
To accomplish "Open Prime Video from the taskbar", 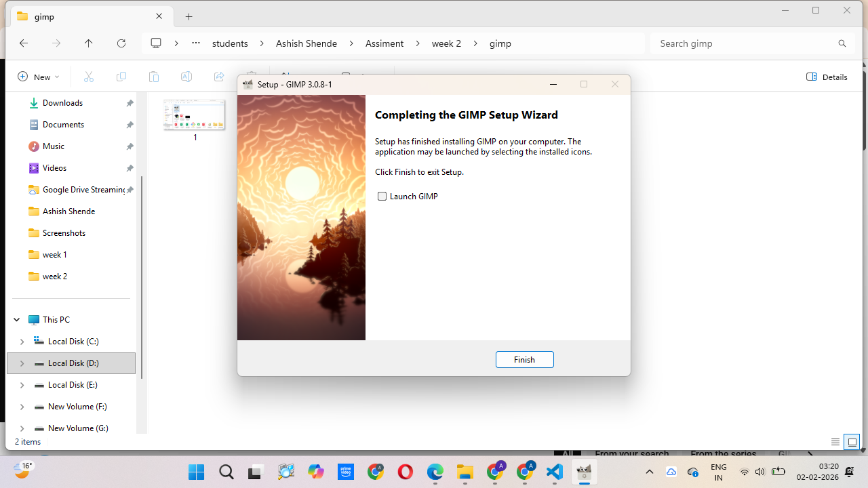I will pos(346,472).
